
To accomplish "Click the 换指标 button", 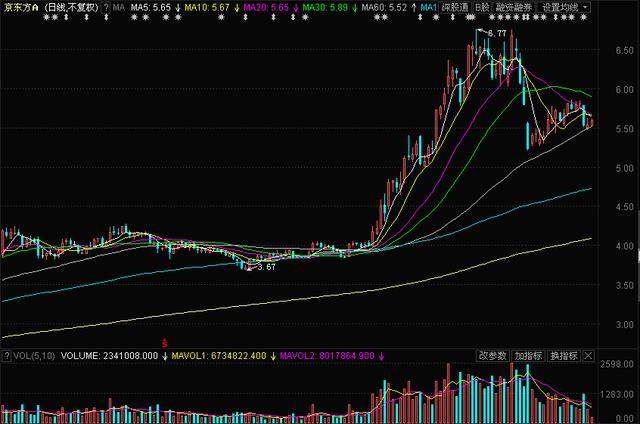I will (563, 355).
